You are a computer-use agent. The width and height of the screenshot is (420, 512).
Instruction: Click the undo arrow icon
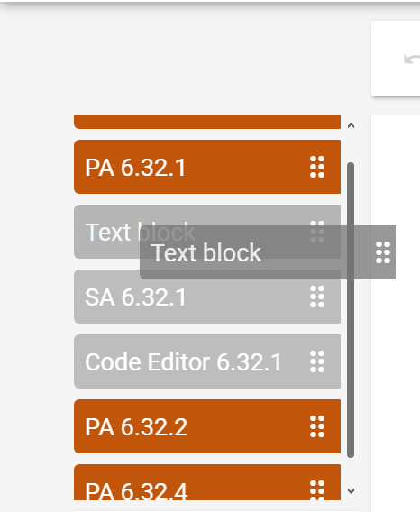[412, 59]
